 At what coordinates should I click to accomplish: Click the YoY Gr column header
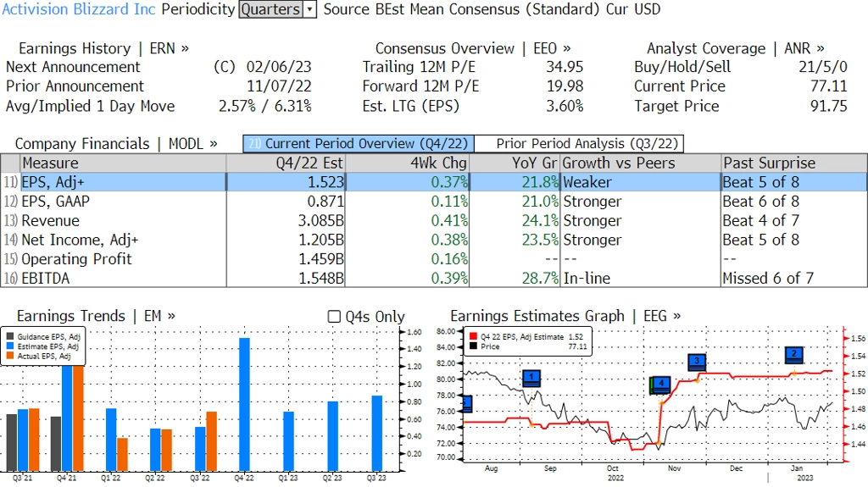pos(515,163)
